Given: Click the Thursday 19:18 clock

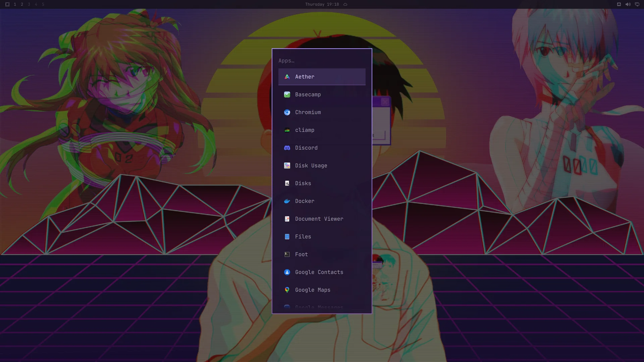Looking at the screenshot, I should point(322,4).
